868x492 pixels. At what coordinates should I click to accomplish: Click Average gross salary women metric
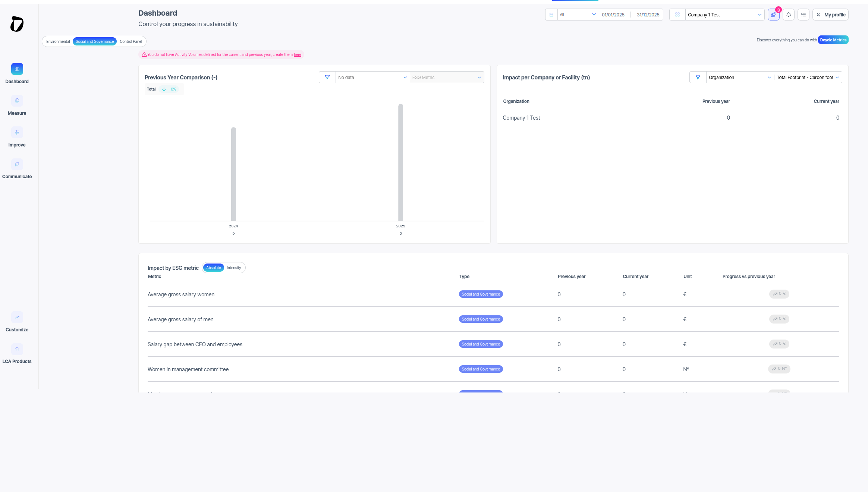click(181, 294)
